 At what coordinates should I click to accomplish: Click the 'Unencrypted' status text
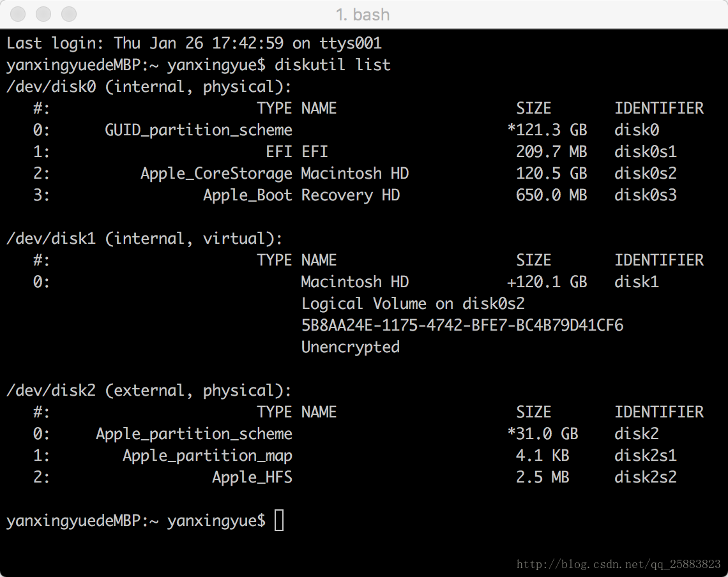(351, 347)
